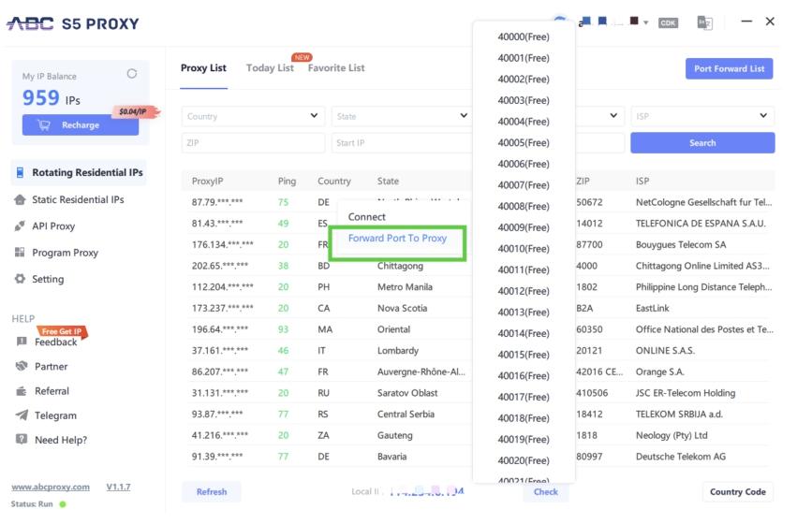Open the Referral gift icon

(x=22, y=391)
